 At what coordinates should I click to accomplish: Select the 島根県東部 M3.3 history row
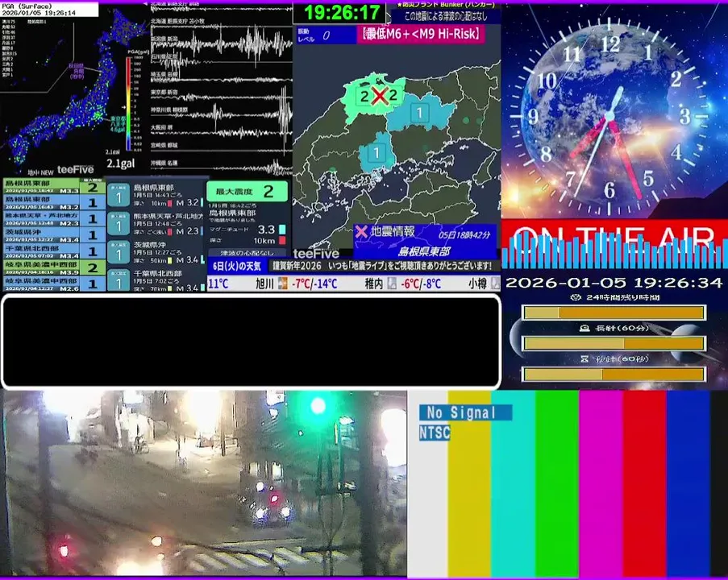click(54, 187)
